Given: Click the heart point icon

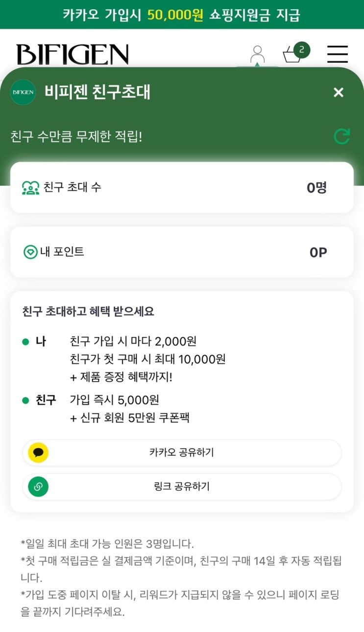Looking at the screenshot, I should (31, 252).
